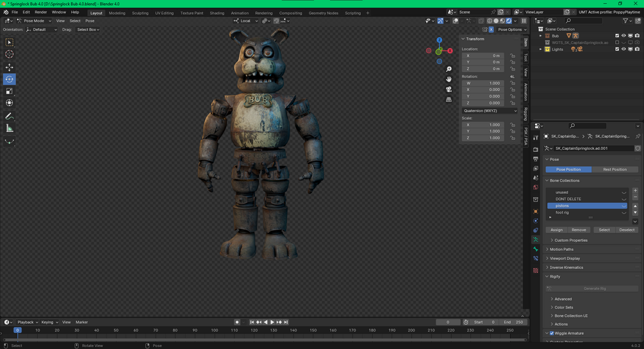Image resolution: width=644 pixels, height=349 pixels.
Task: Open the Bone Constraints properties tab icon
Action: coord(536,259)
